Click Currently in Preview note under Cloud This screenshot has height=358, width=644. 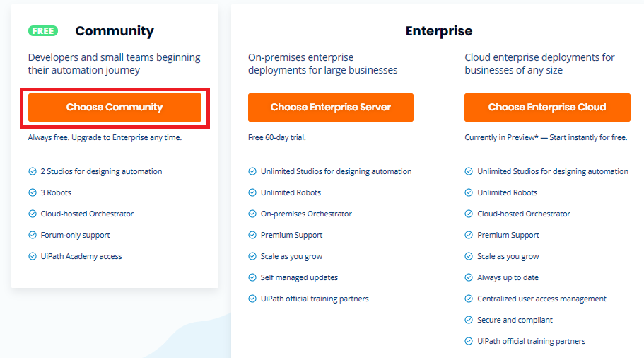[x=546, y=137]
